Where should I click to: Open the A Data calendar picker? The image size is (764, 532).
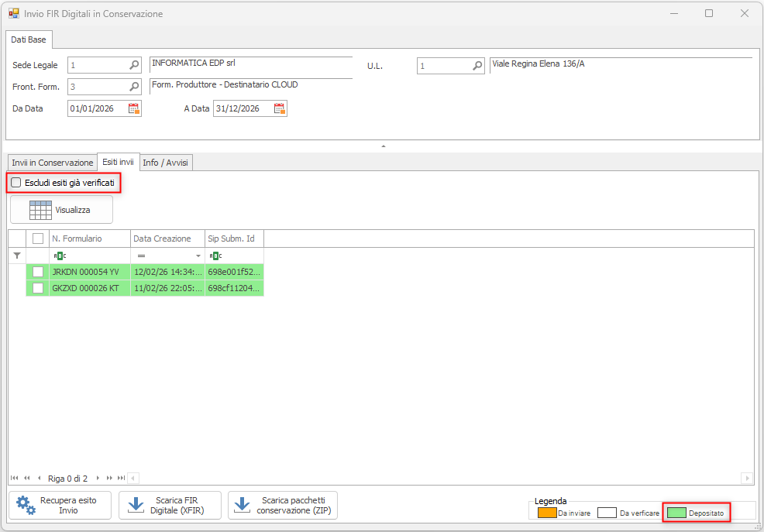coord(279,109)
